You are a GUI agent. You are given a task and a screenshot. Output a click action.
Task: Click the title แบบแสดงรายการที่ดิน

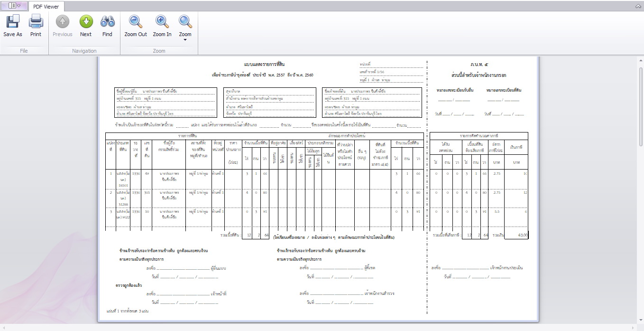tap(264, 64)
